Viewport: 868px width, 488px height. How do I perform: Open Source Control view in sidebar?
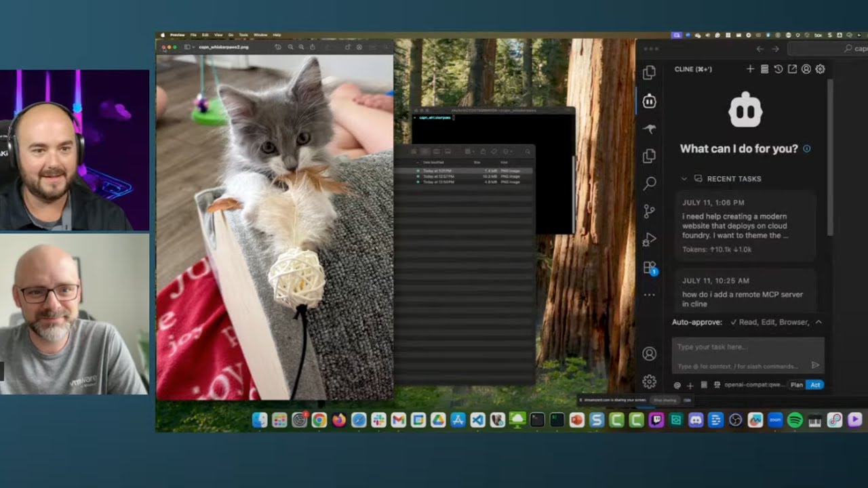pyautogui.click(x=649, y=211)
